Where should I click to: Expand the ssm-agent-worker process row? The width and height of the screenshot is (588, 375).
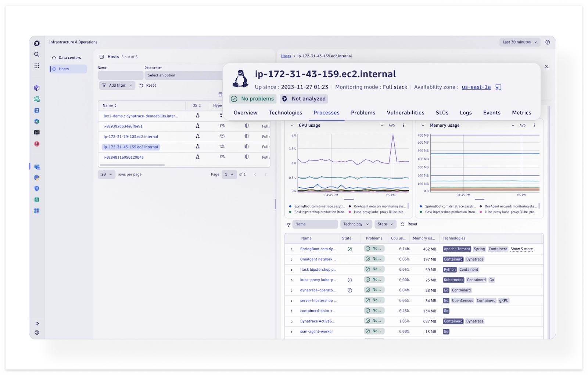[292, 332]
